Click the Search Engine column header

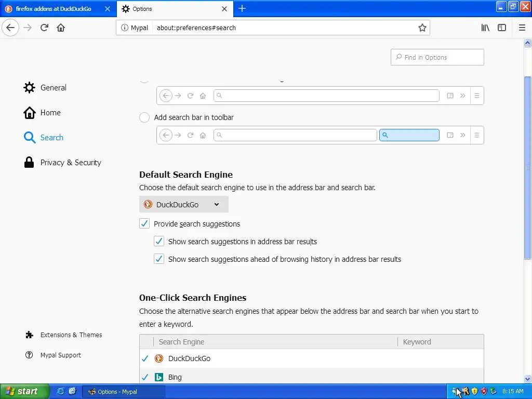[x=275, y=342]
